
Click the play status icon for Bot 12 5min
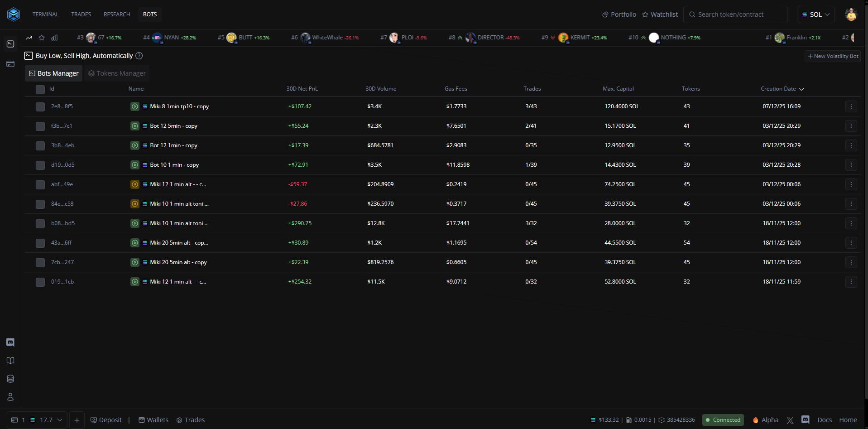(x=135, y=126)
